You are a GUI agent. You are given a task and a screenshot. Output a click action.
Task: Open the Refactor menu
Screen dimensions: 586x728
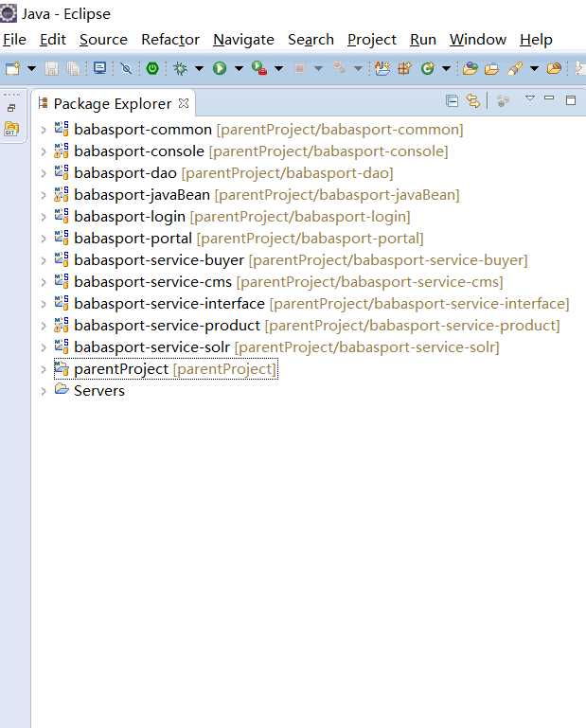point(170,40)
